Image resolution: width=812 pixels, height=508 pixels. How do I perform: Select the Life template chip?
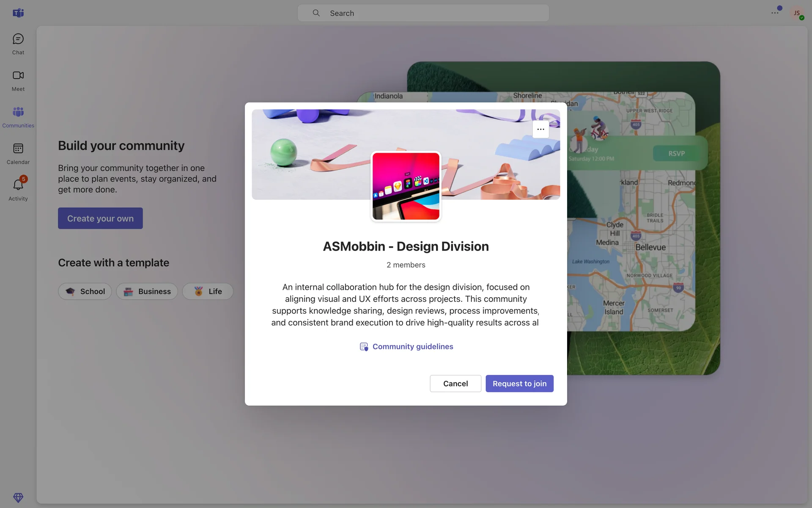[208, 291]
